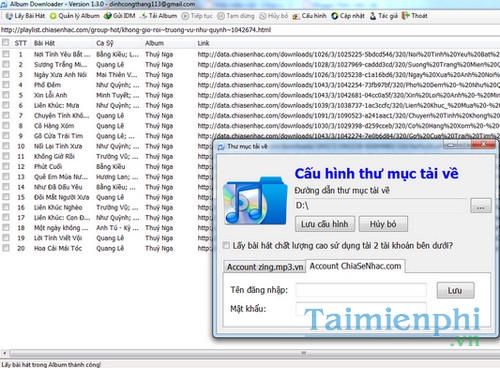Screen dimensions: 500x368
Task: Start Tải Album download
Action: [158, 16]
